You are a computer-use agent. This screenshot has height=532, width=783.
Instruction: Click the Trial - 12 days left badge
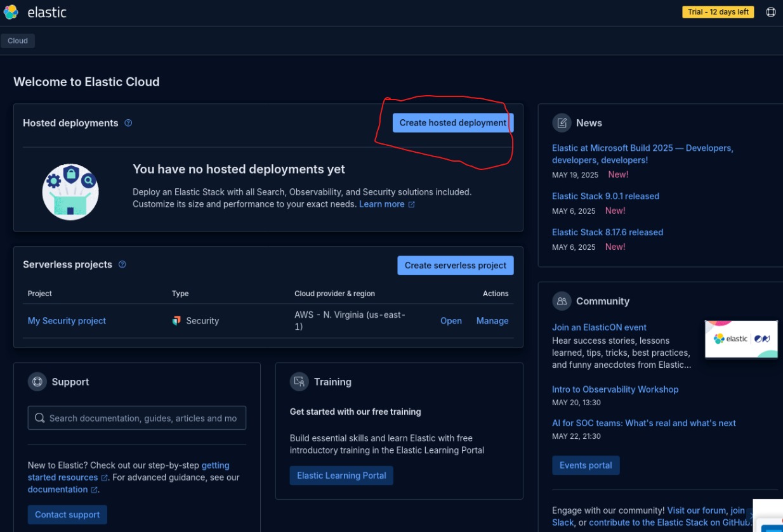click(x=718, y=12)
